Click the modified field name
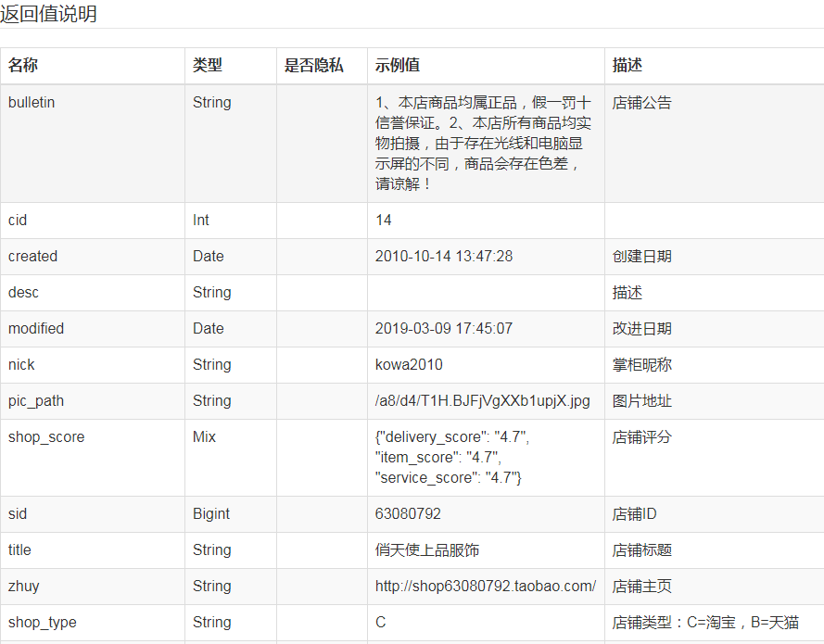The width and height of the screenshot is (824, 644). click(36, 329)
